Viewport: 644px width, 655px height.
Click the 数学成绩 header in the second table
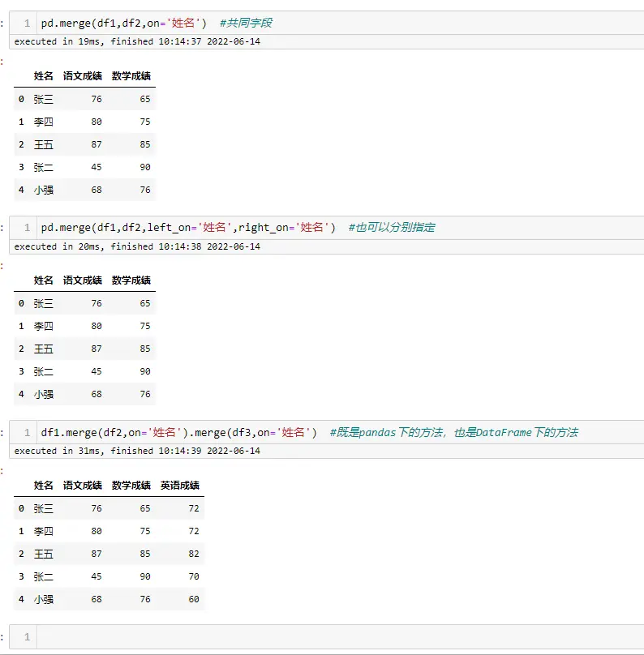point(131,280)
